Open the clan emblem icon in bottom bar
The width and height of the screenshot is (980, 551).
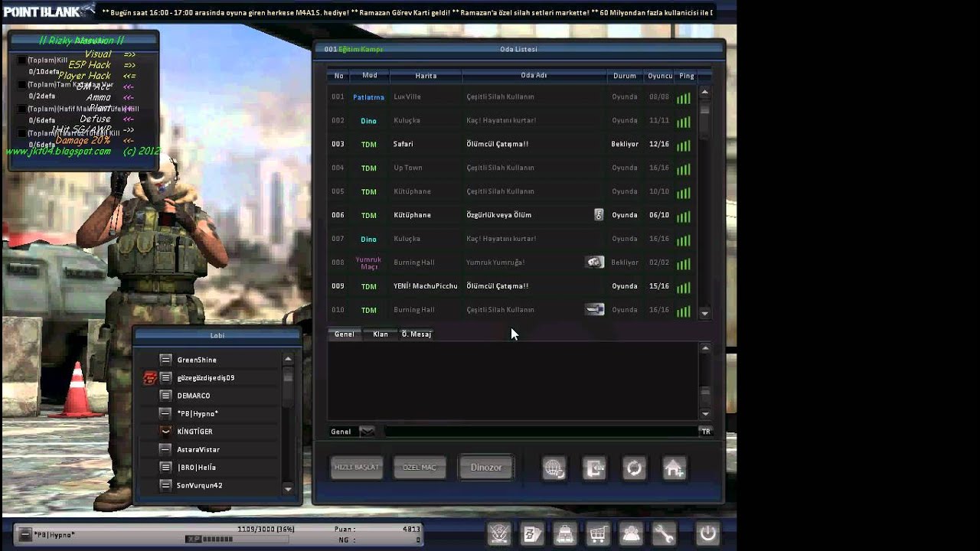pos(498,534)
